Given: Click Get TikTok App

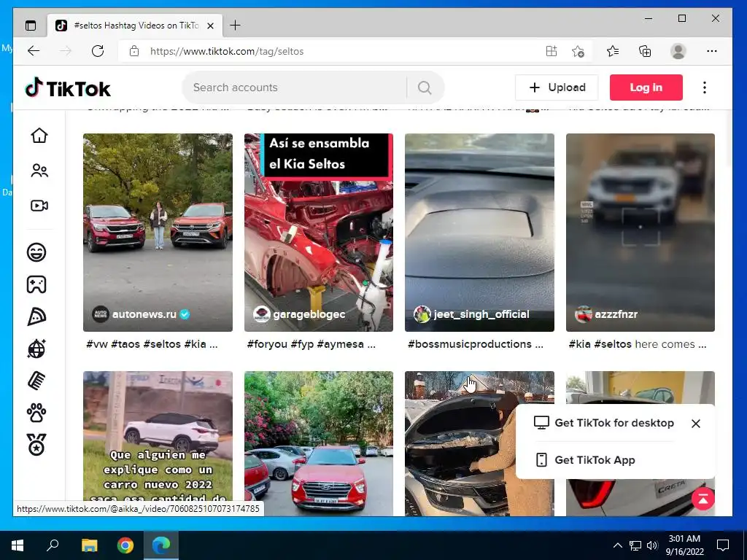Looking at the screenshot, I should click(585, 460).
